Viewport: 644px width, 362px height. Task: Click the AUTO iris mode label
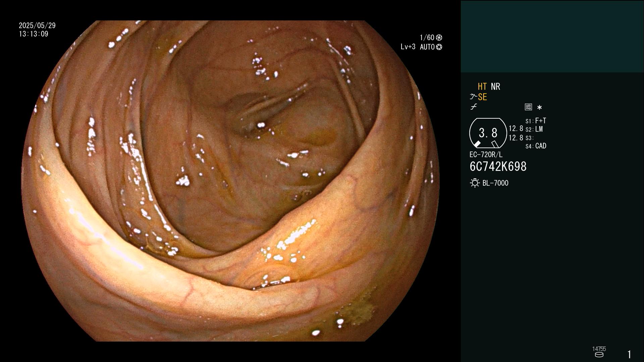[427, 47]
